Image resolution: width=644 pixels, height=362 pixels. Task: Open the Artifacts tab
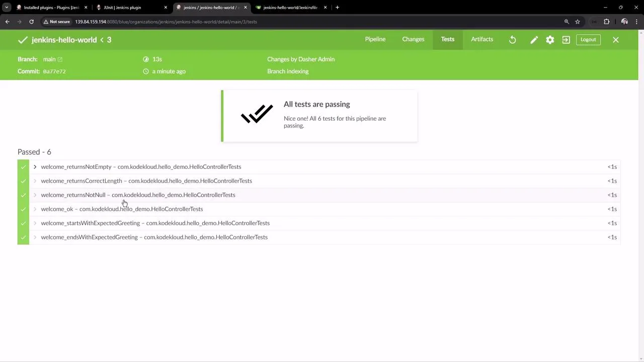pos(481,39)
